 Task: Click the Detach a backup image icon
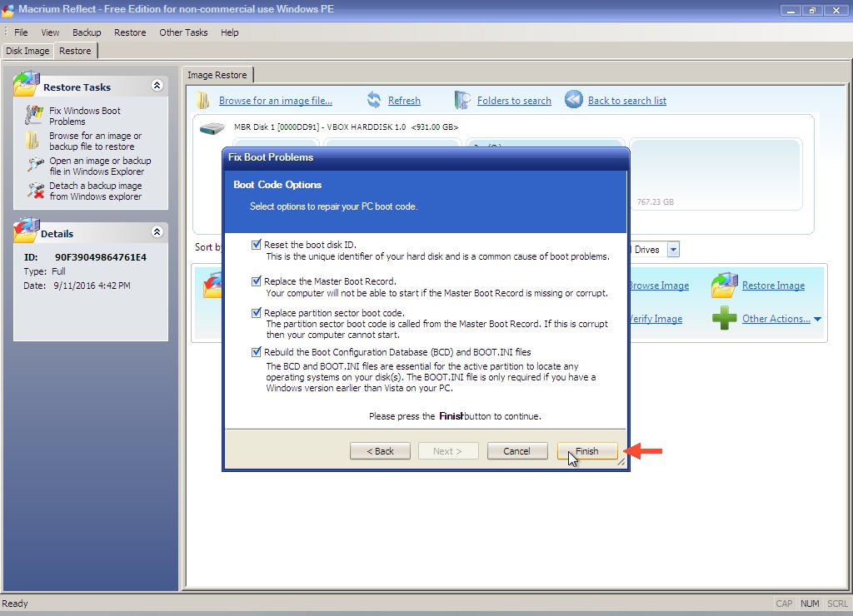tap(34, 191)
